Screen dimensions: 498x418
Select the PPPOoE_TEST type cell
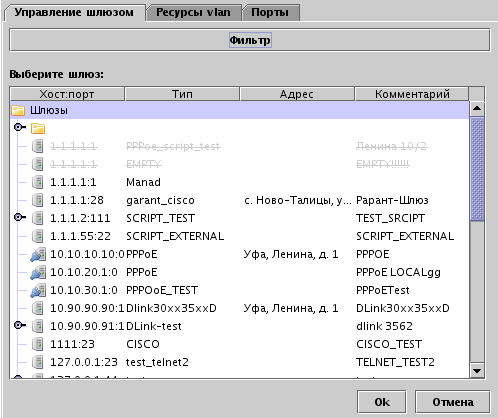pyautogui.click(x=162, y=290)
